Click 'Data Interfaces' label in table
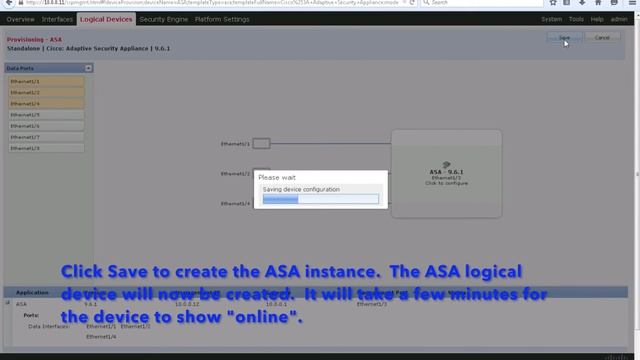The width and height of the screenshot is (640, 360). click(49, 327)
